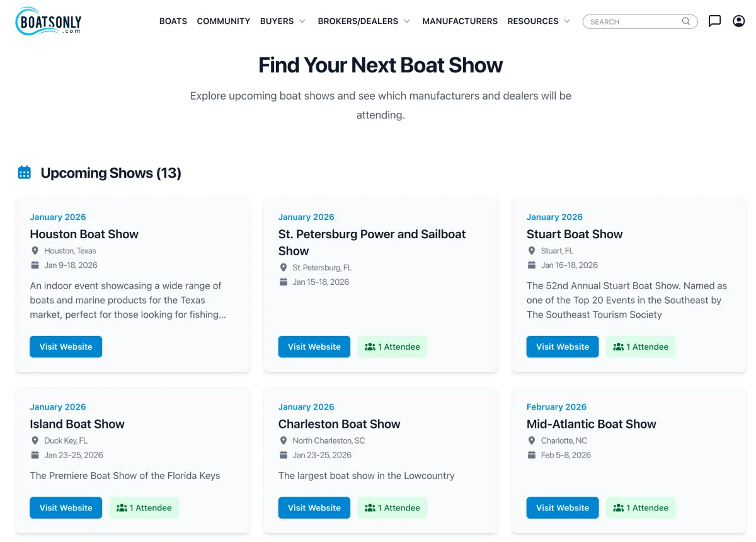Click the calendar icon showing Jan 23-25 for Island Boat Show
The width and height of the screenshot is (756, 542).
click(x=35, y=454)
